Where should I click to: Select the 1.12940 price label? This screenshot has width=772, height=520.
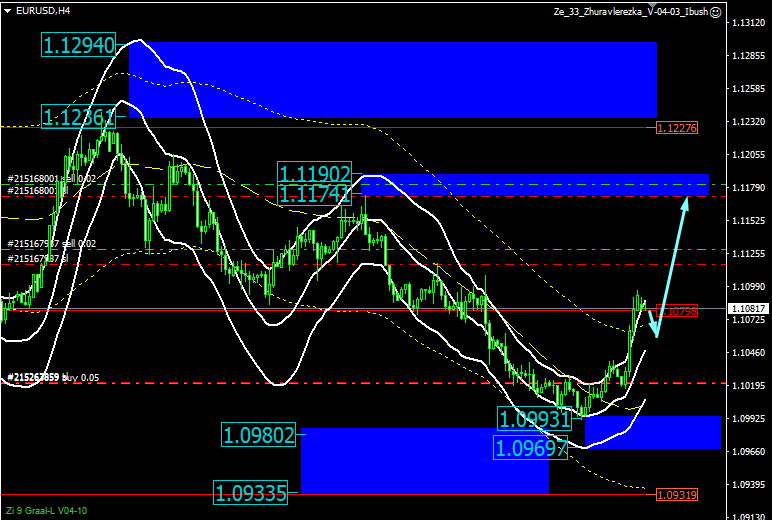coord(79,44)
